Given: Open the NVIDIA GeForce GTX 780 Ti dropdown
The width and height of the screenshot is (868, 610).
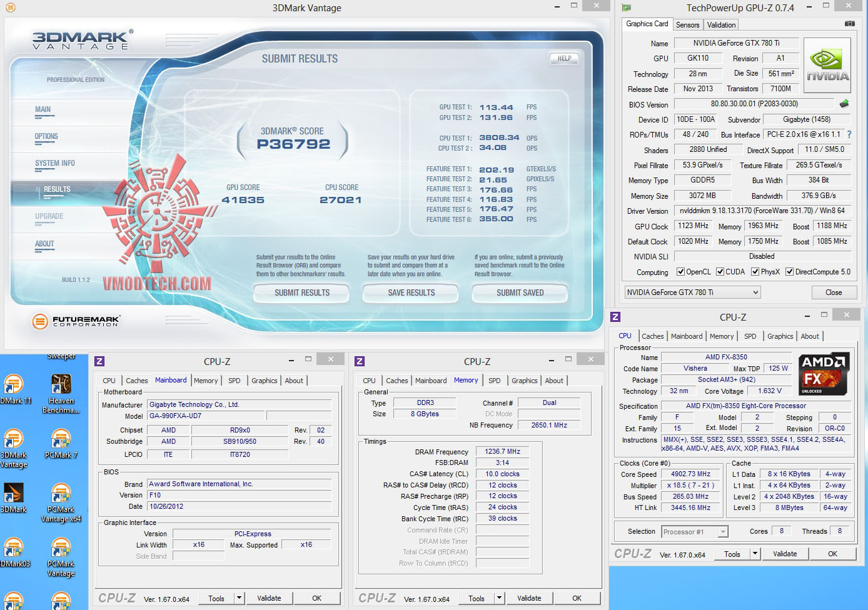Looking at the screenshot, I should [x=692, y=292].
